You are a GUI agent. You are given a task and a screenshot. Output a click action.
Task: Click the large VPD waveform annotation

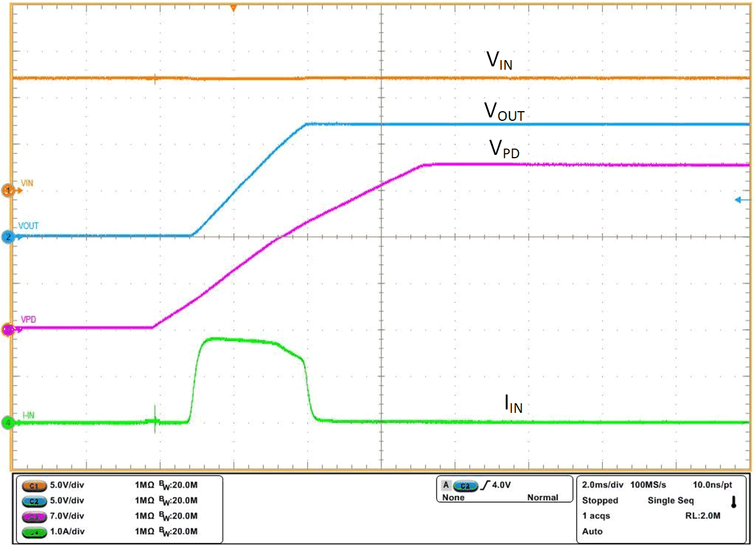click(x=504, y=149)
